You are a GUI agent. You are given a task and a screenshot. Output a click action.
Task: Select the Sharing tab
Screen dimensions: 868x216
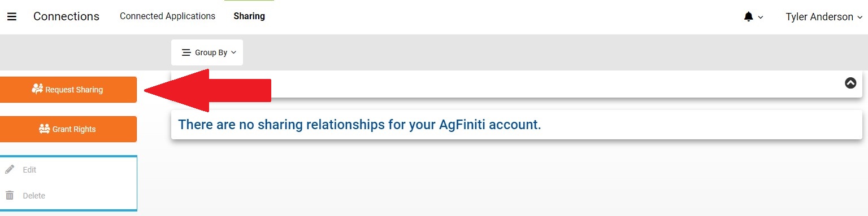249,16
